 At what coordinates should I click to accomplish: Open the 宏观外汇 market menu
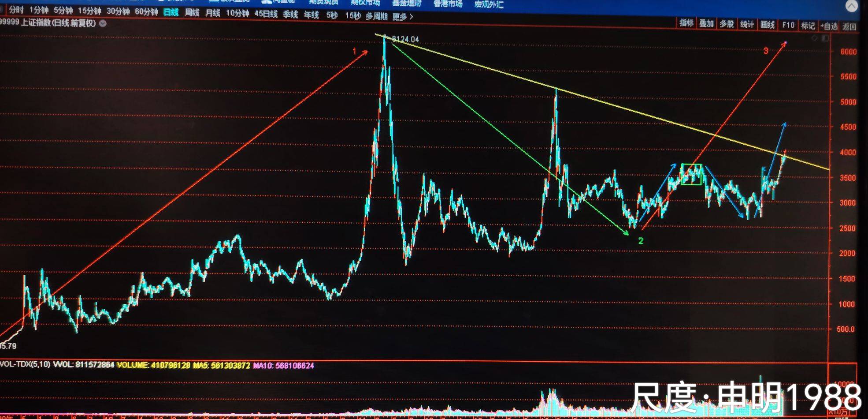click(488, 4)
